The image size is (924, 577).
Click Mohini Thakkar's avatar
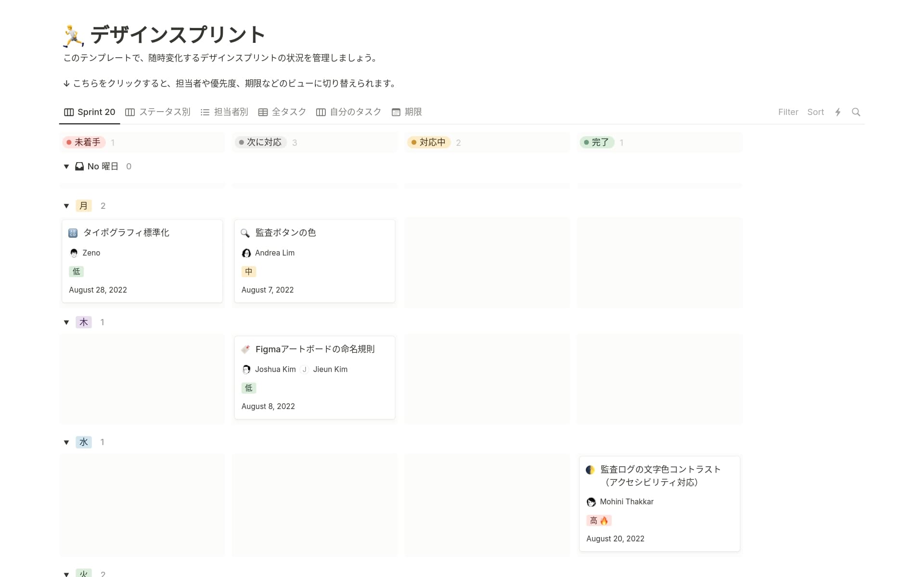tap(591, 502)
